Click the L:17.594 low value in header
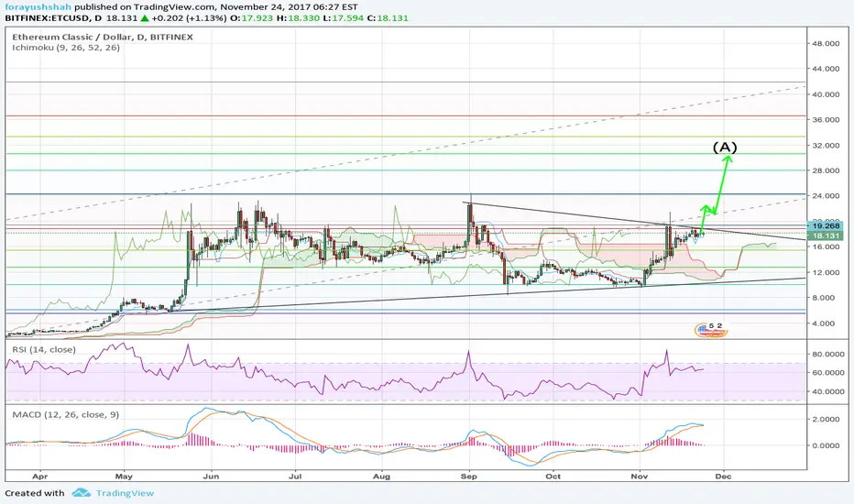Screen dimensions: 854x504 tap(344, 18)
